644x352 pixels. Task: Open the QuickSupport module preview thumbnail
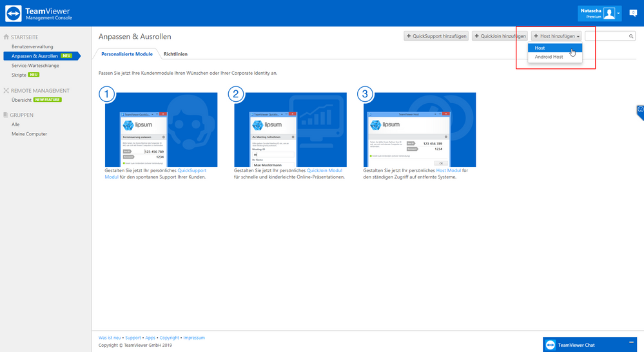pos(161,130)
